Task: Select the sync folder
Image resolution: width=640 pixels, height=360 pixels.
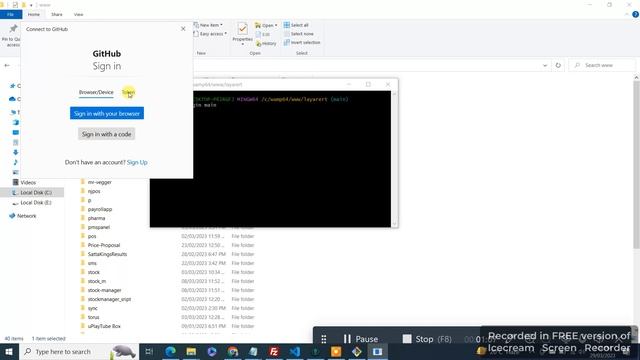Action: [93, 308]
